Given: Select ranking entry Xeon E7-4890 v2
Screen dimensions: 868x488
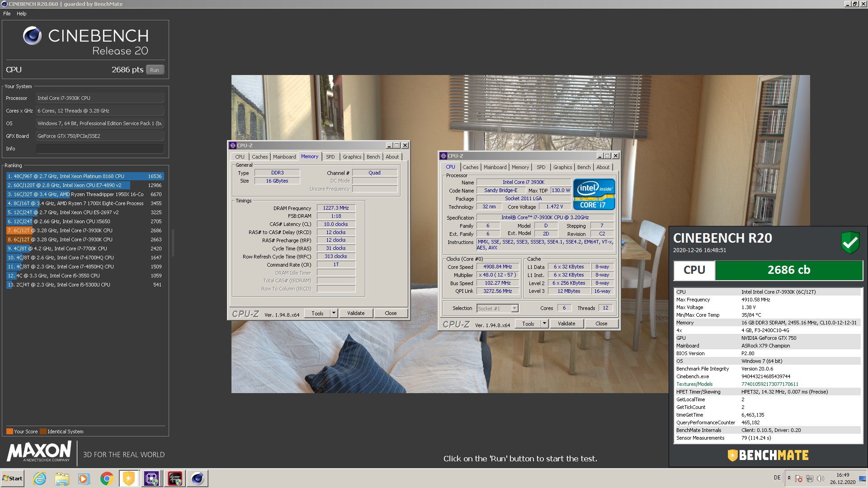Looking at the screenshot, I should 85,185.
